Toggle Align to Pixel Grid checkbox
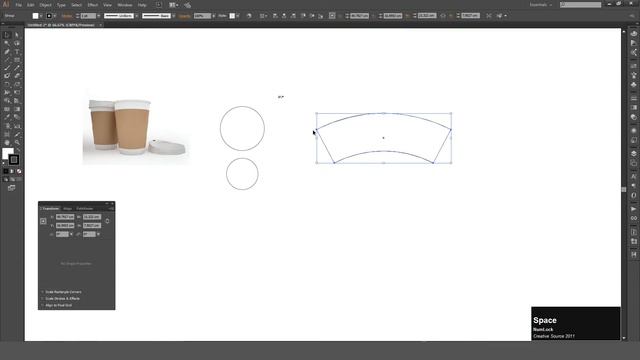 click(42, 305)
